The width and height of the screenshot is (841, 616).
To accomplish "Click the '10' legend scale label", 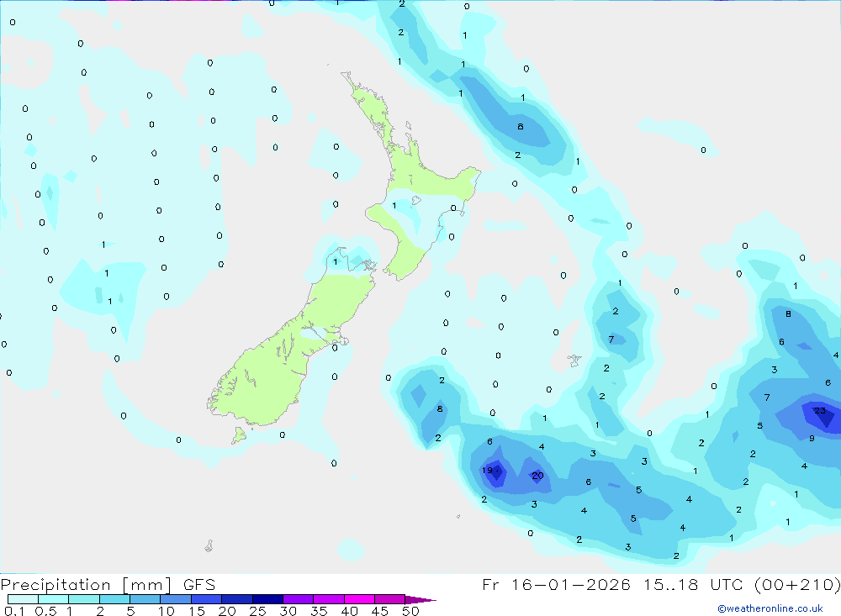I will (167, 611).
